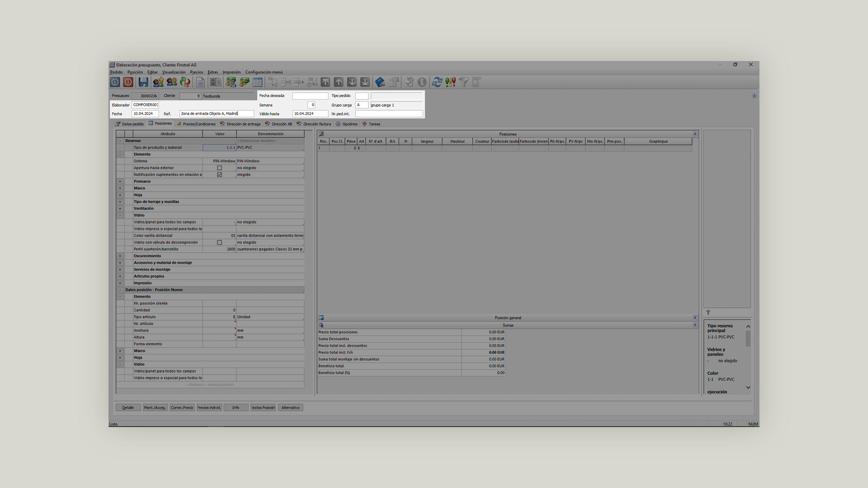
Task: Click the money with coins icon
Action: pos(244,82)
